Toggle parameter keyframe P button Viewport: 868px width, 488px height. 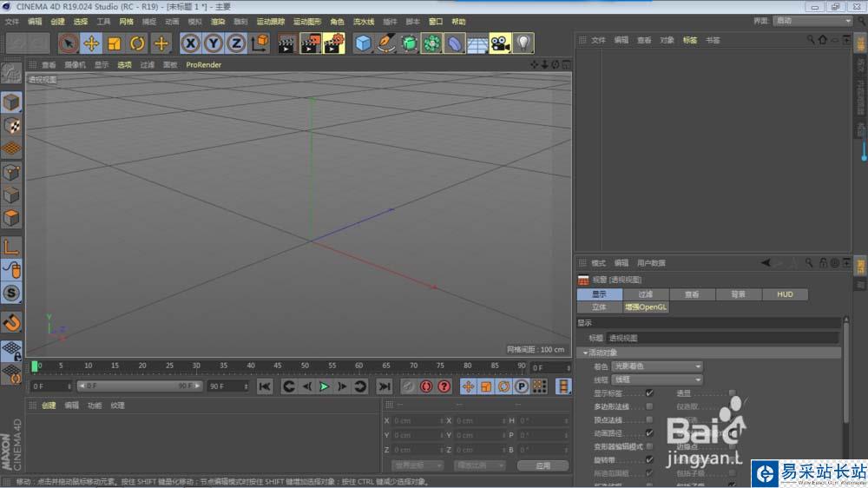(522, 386)
